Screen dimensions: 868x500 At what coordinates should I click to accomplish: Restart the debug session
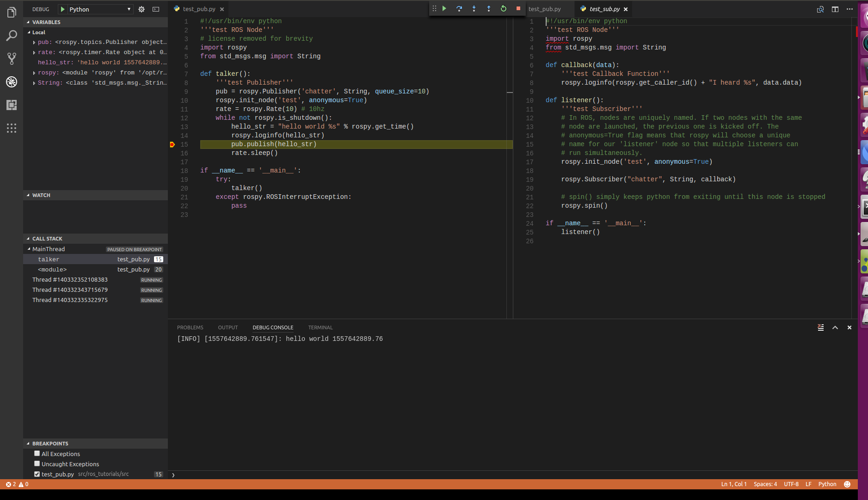(504, 9)
